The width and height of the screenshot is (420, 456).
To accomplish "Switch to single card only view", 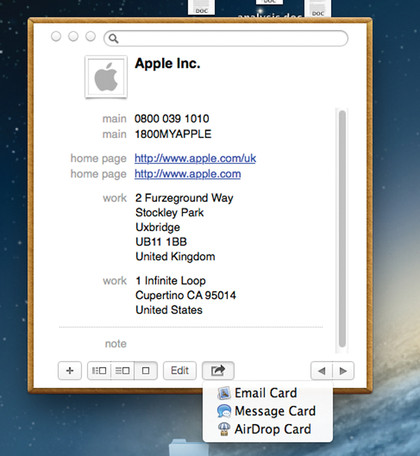I will (146, 371).
